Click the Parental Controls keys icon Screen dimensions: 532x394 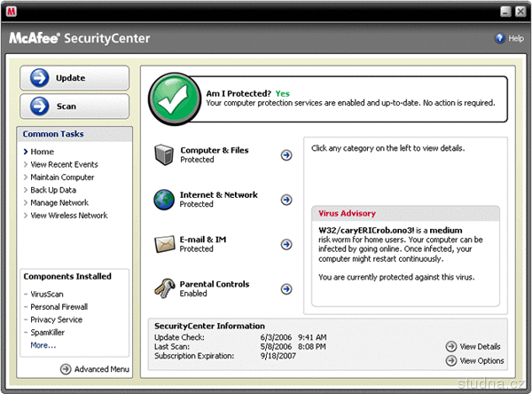(165, 288)
